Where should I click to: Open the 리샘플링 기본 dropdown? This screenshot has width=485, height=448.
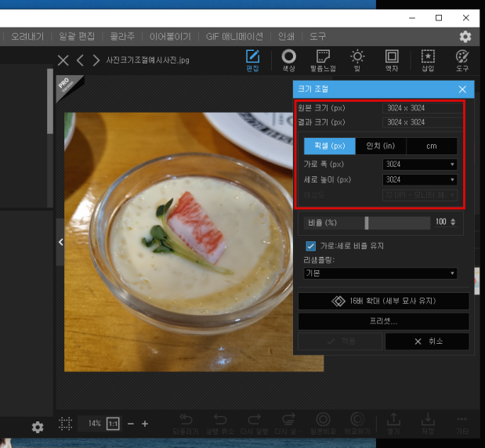380,273
